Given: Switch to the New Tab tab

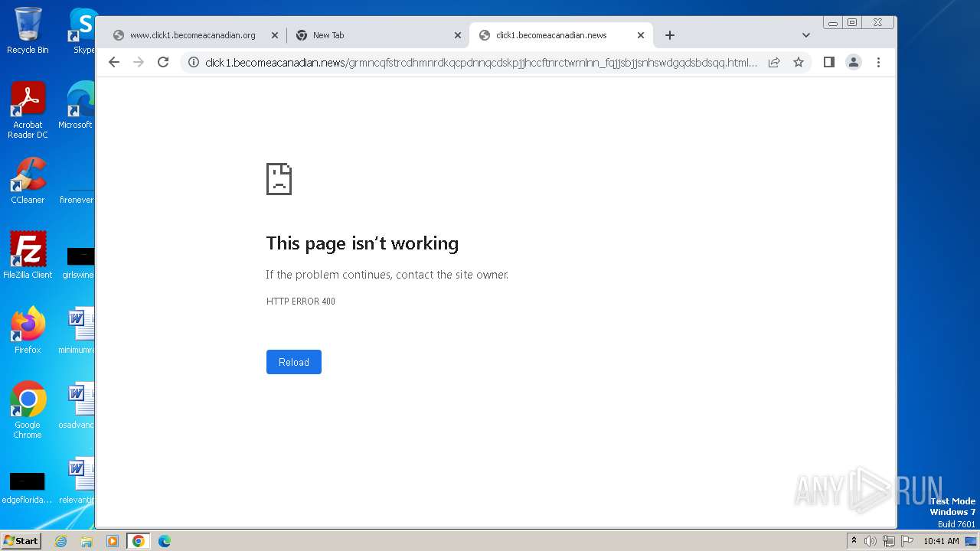Looking at the screenshot, I should [x=378, y=35].
